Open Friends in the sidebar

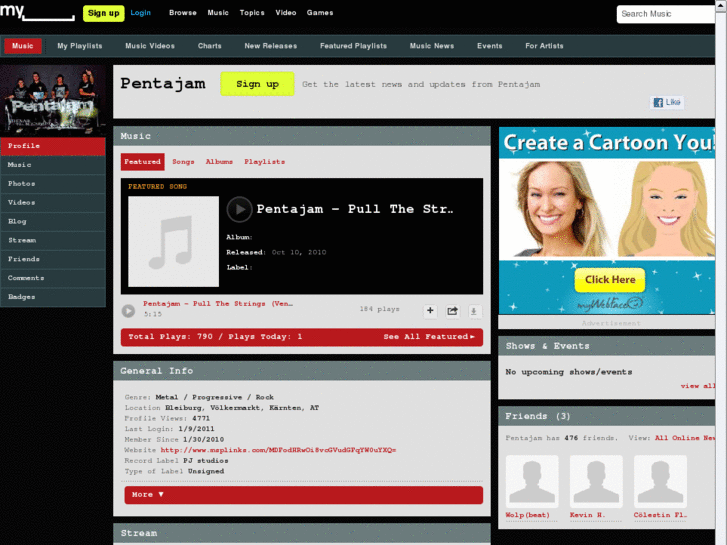pos(53,259)
